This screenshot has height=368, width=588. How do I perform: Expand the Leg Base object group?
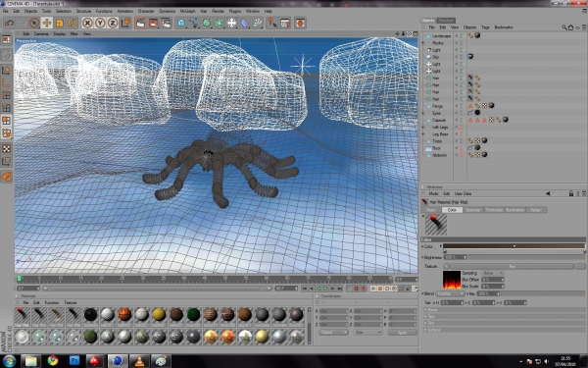[423, 133]
